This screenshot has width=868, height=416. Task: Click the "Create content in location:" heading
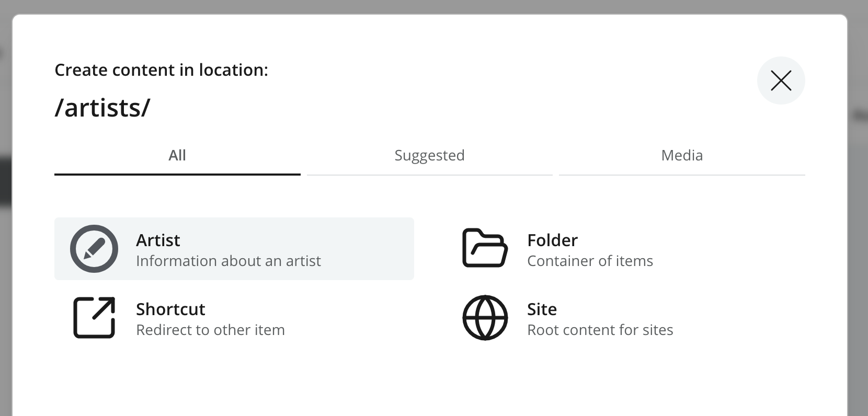coord(161,70)
